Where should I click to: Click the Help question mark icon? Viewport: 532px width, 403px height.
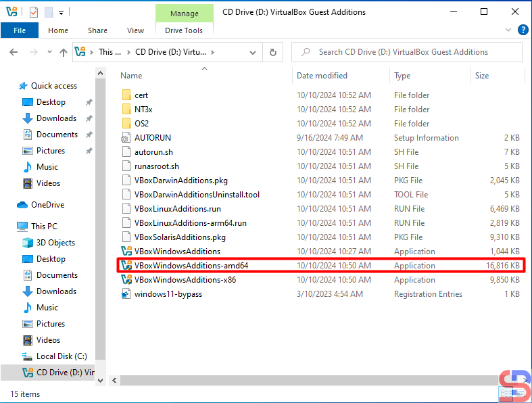[x=523, y=30]
